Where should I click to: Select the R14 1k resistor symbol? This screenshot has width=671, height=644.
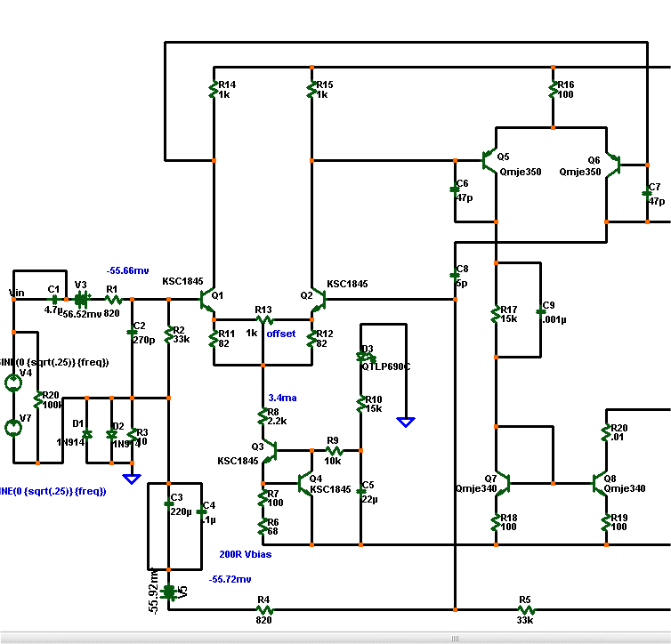(213, 89)
